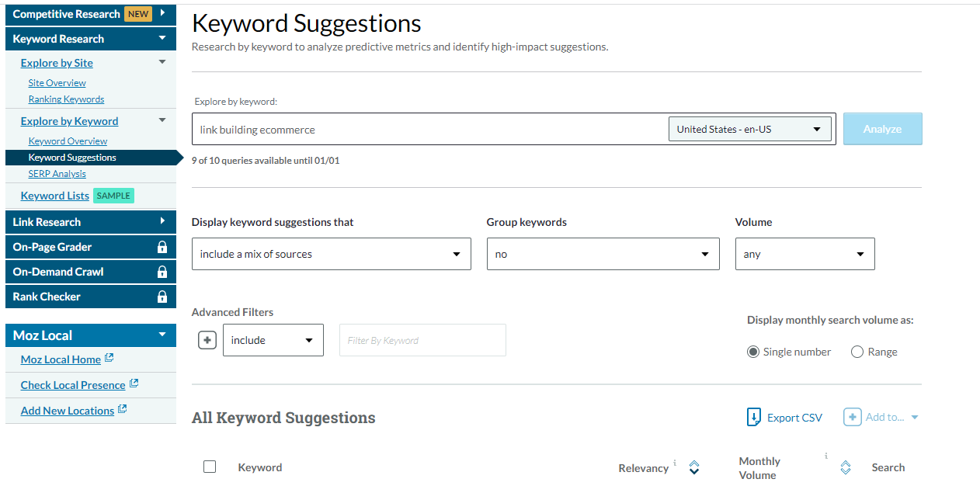Open On-Page Grader menu item
This screenshot has height=486, width=980.
(90, 247)
